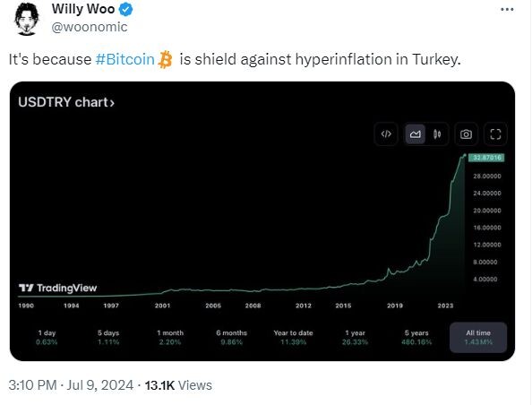Screen dimensions: 532x405
Task: Open the three-dot more options menu
Action: [x=507, y=9]
